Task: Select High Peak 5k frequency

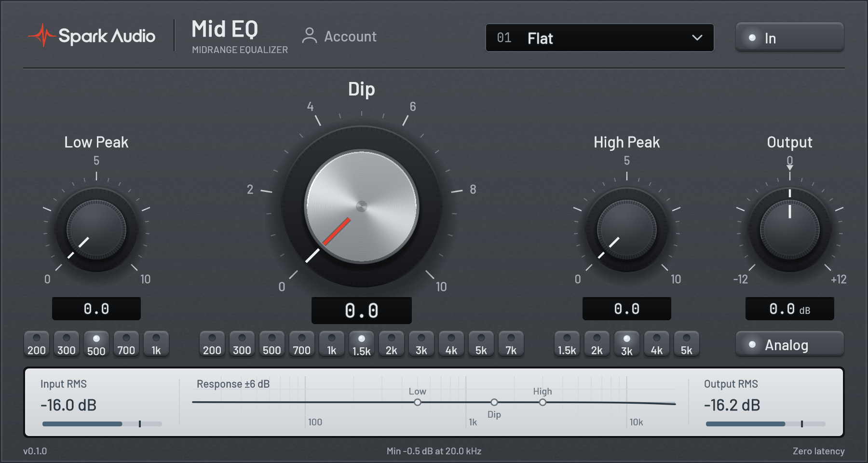Action: pyautogui.click(x=687, y=344)
